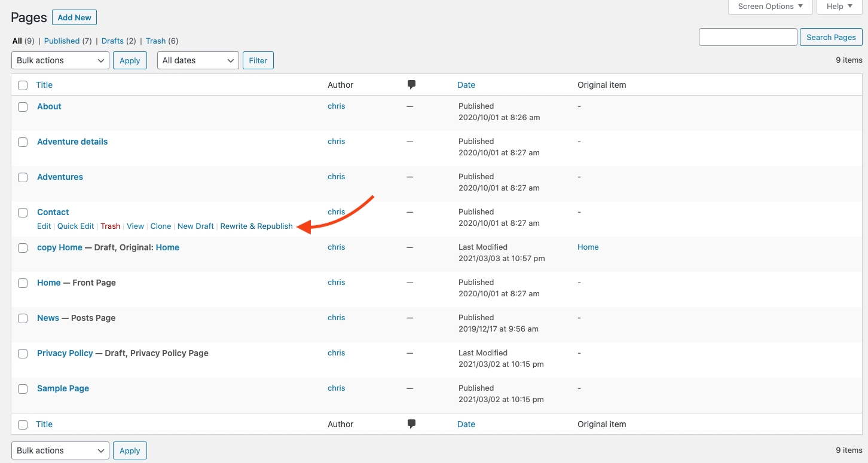Image resolution: width=868 pixels, height=463 pixels.
Task: Click the Author column header
Action: [341, 85]
